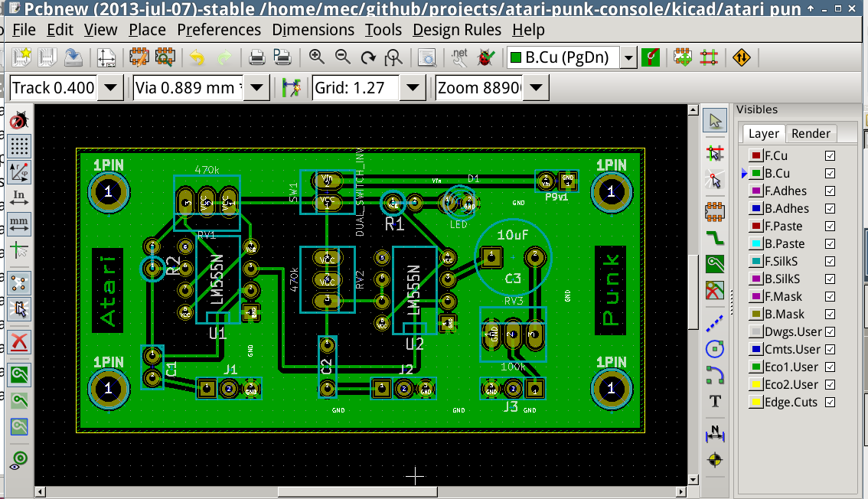
Task: Select the add dimension tool
Action: pyautogui.click(x=715, y=433)
